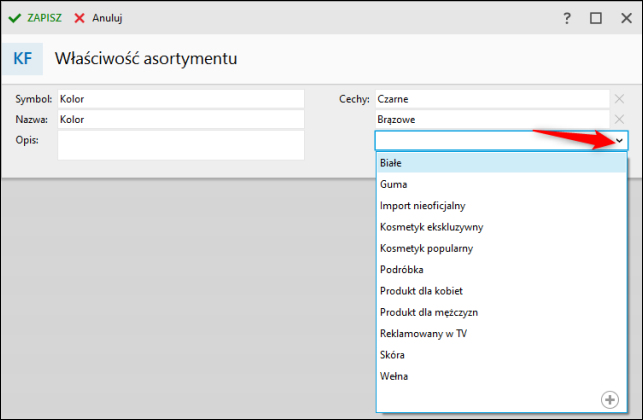Viewport: 643px width, 420px height.
Task: Click the plus icon to add feature
Action: click(609, 399)
